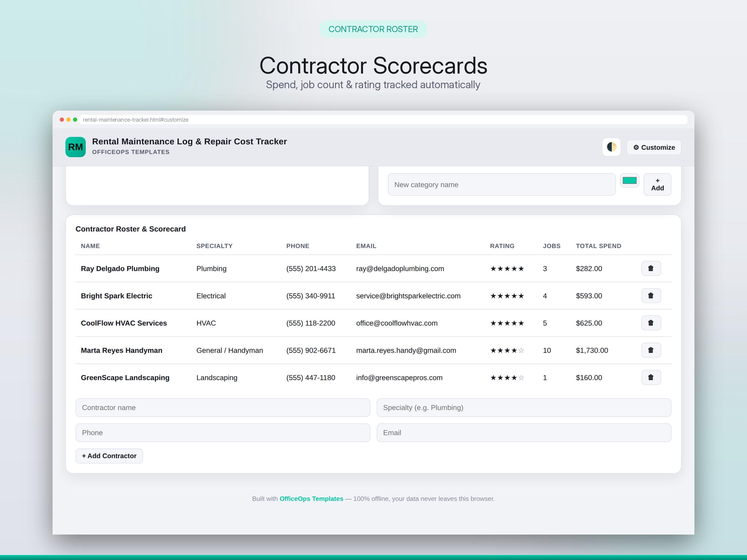Image resolution: width=747 pixels, height=560 pixels.
Task: Click the Marta Reyes four-star rating
Action: click(x=507, y=350)
